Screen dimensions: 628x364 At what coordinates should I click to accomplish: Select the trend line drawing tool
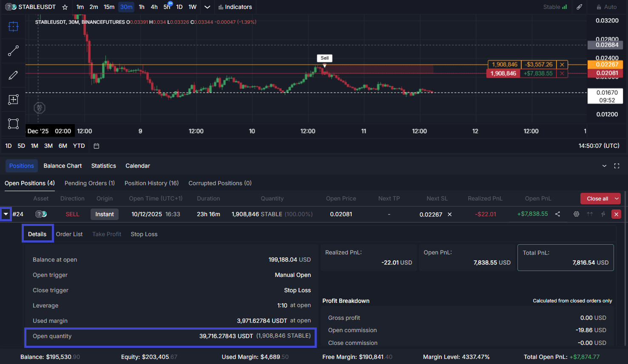[x=13, y=51]
